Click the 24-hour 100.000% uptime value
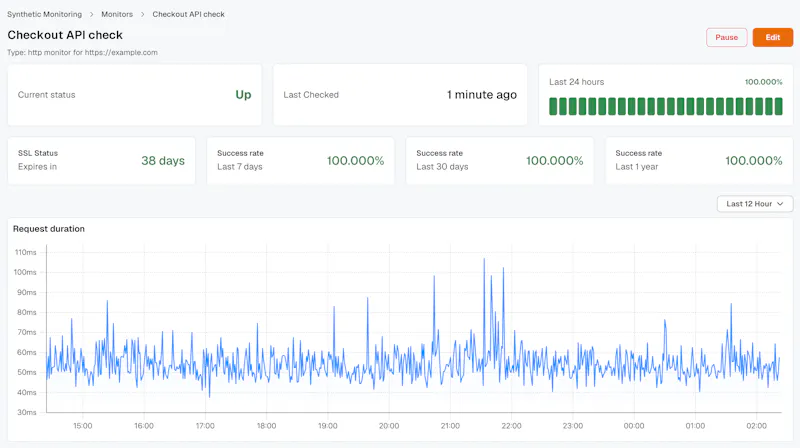This screenshot has width=800, height=448. point(763,82)
